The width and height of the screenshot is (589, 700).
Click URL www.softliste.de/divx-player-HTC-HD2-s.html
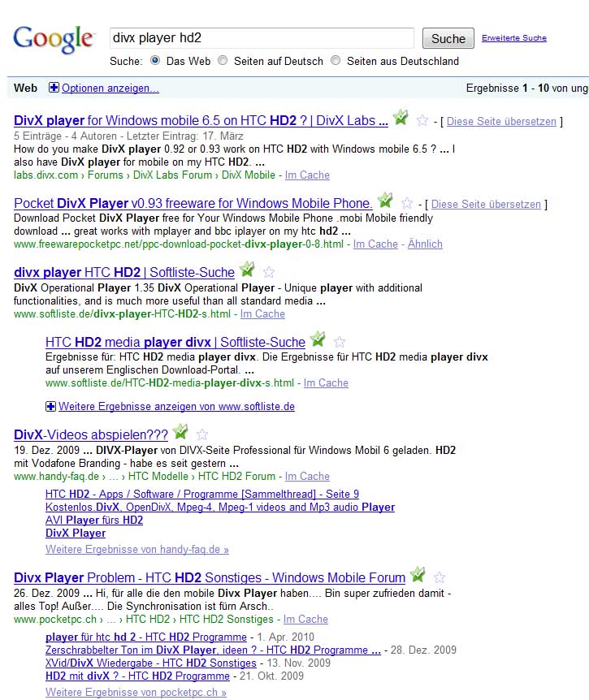[x=123, y=313]
